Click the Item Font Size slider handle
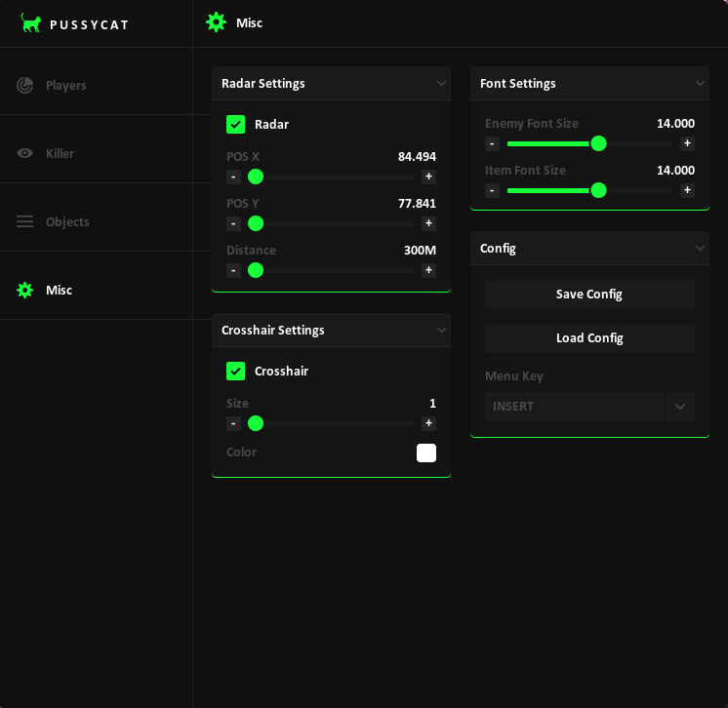Image resolution: width=728 pixels, height=708 pixels. coord(599,190)
